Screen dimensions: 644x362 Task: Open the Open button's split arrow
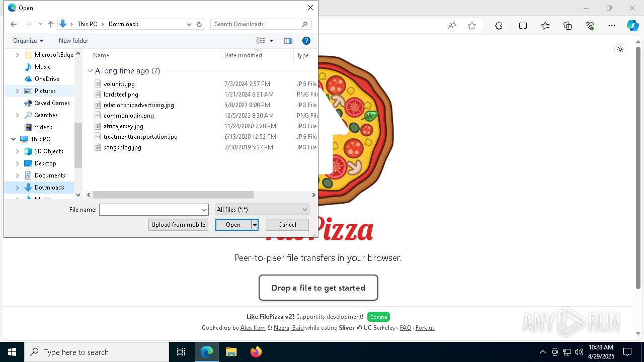[x=255, y=225]
